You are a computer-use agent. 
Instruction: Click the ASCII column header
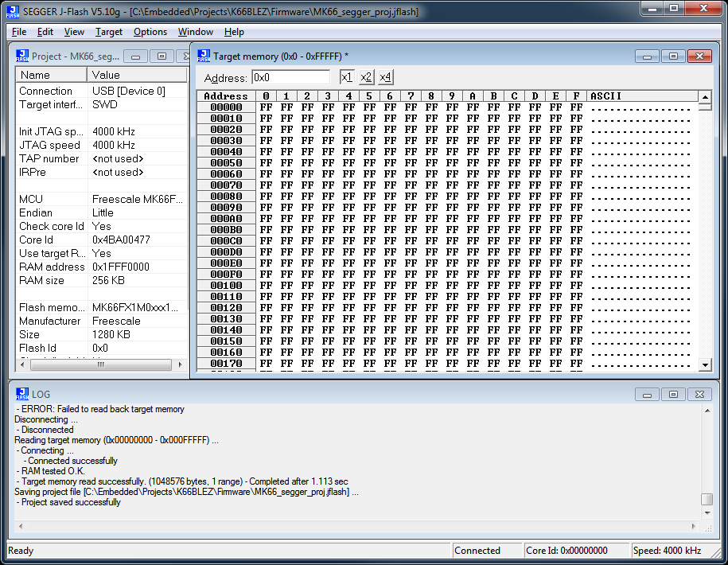tap(643, 96)
